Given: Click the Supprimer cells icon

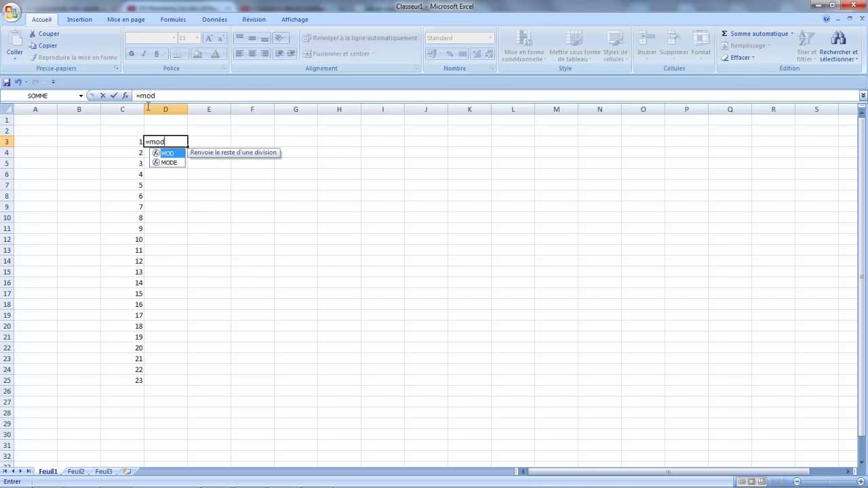Looking at the screenshot, I should point(673,39).
